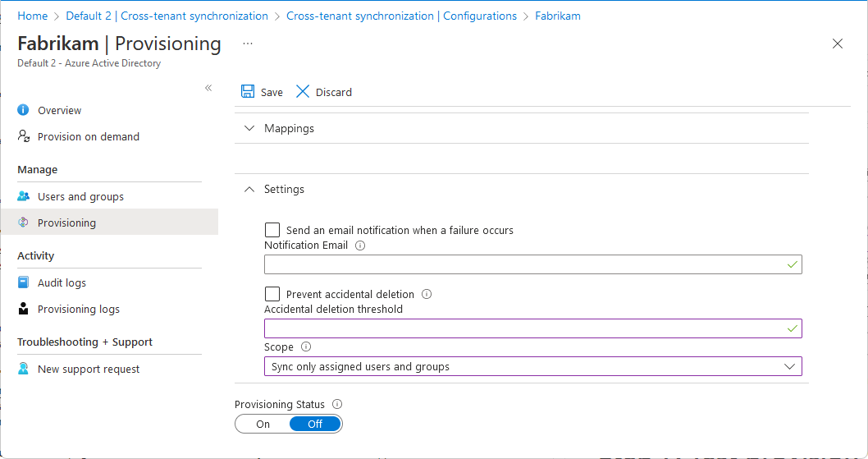Enable Prevent accidental deletion checkbox
This screenshot has height=459, width=868.
[x=272, y=294]
